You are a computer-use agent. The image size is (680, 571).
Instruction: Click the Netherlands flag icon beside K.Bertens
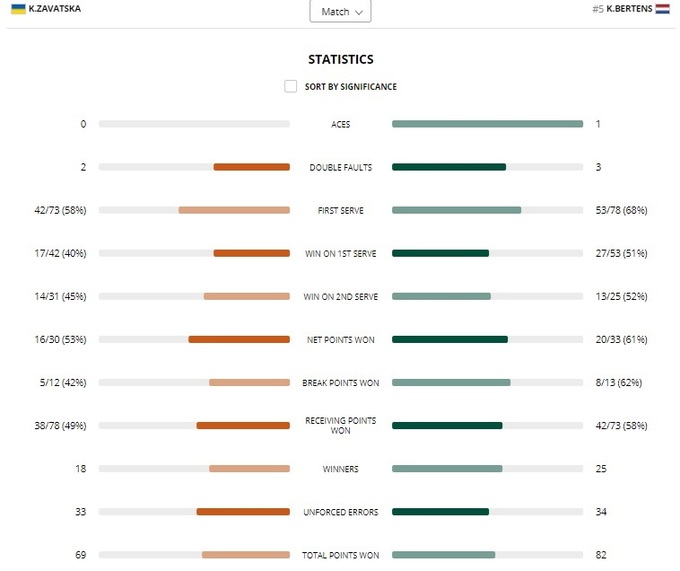point(662,9)
